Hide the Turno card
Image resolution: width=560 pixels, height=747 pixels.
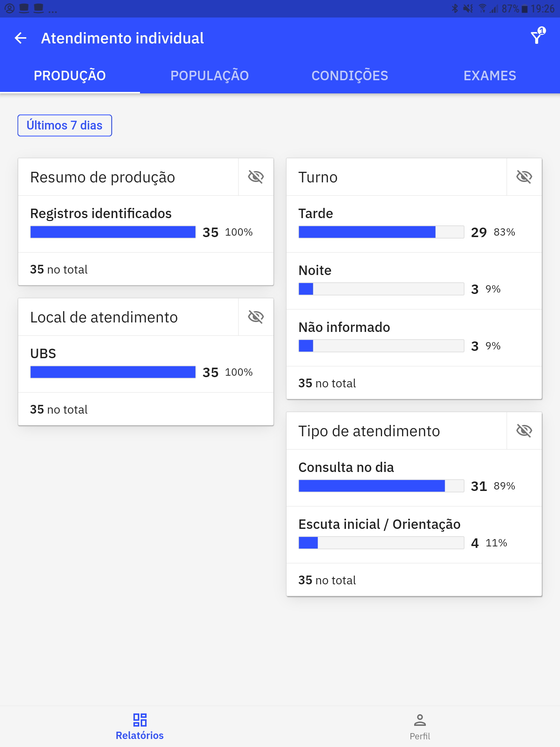[524, 177]
